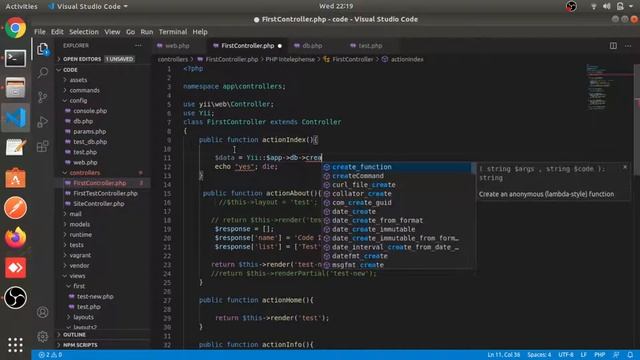
Task: Close the suggestion details panel
Action: click(625, 167)
